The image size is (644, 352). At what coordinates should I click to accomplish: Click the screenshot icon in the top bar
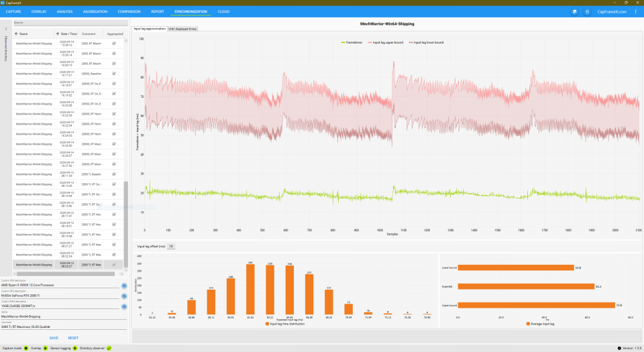tap(575, 12)
